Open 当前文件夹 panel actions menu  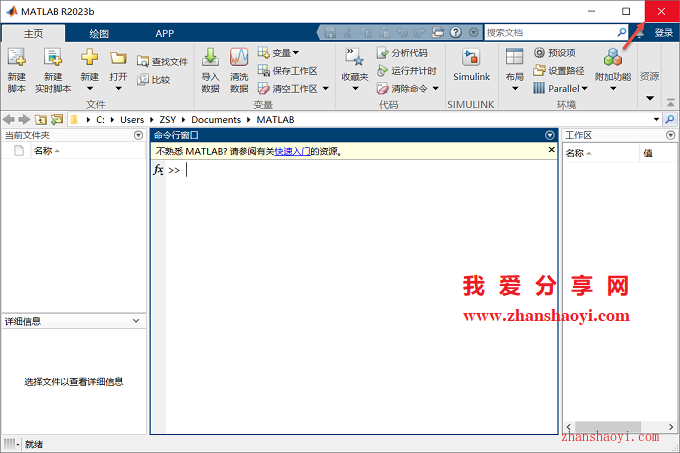(138, 135)
